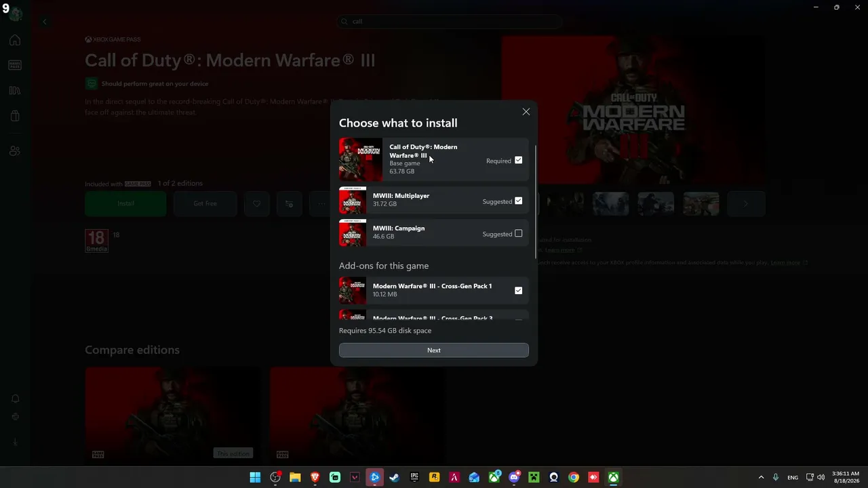Click the ENG language indicator
Screen dimensions: 868x488
point(792,477)
